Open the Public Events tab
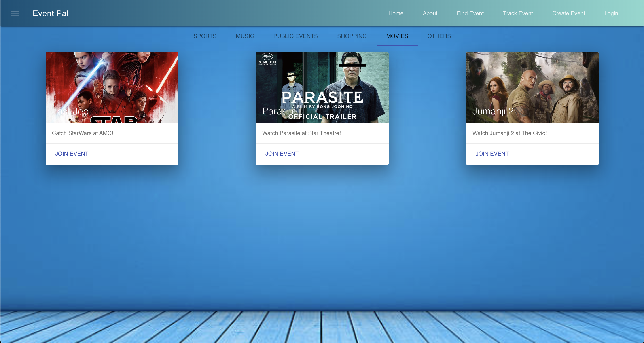Image resolution: width=644 pixels, height=343 pixels. 295,36
